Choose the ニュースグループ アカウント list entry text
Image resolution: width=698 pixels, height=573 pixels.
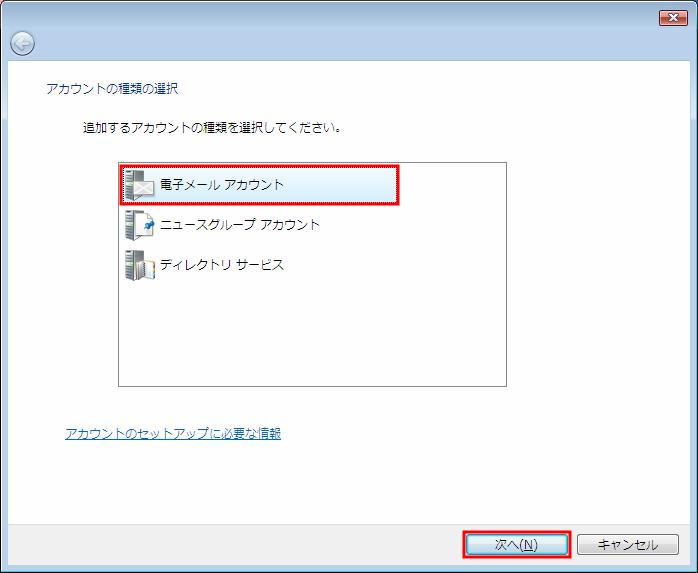[239, 224]
